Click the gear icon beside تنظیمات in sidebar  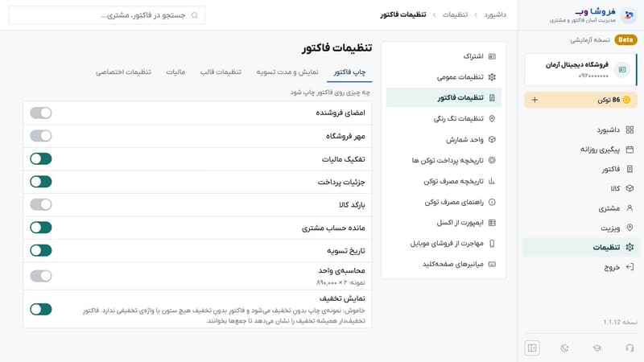(630, 247)
